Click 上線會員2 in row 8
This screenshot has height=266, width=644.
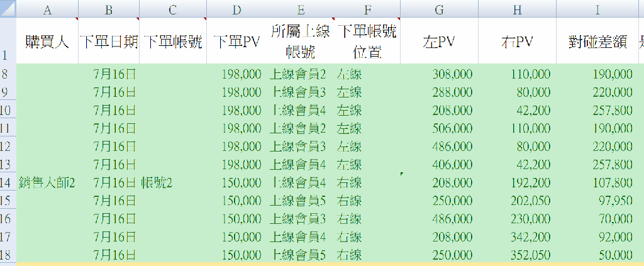[297, 74]
